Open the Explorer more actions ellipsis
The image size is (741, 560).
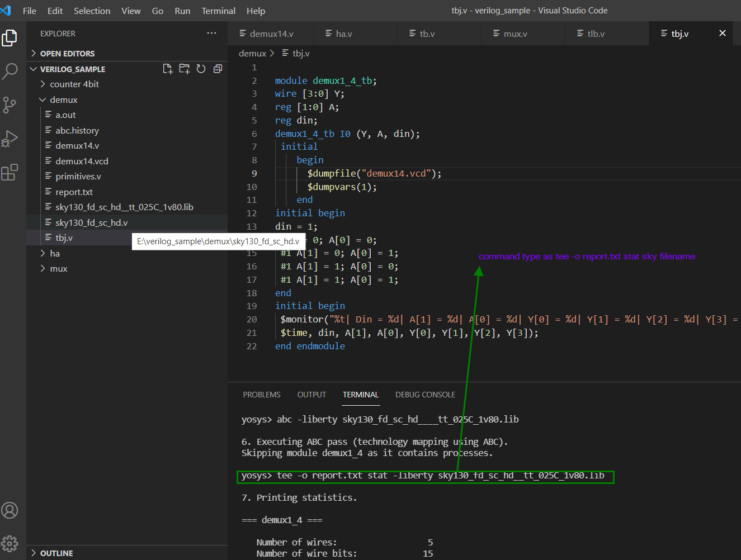211,34
